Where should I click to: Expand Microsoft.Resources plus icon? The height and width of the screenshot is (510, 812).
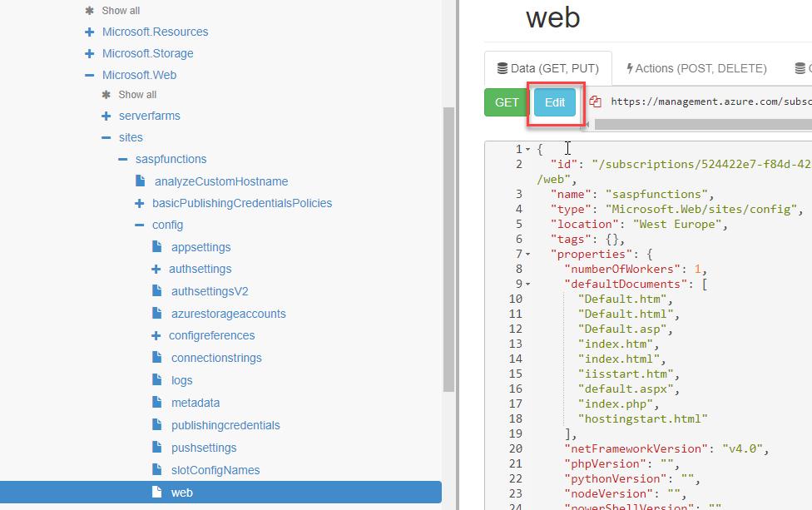(x=90, y=32)
